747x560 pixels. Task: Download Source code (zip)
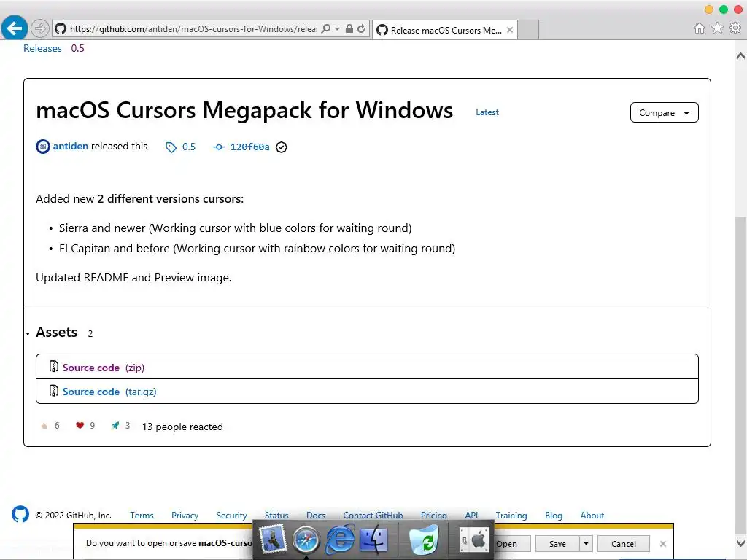103,367
